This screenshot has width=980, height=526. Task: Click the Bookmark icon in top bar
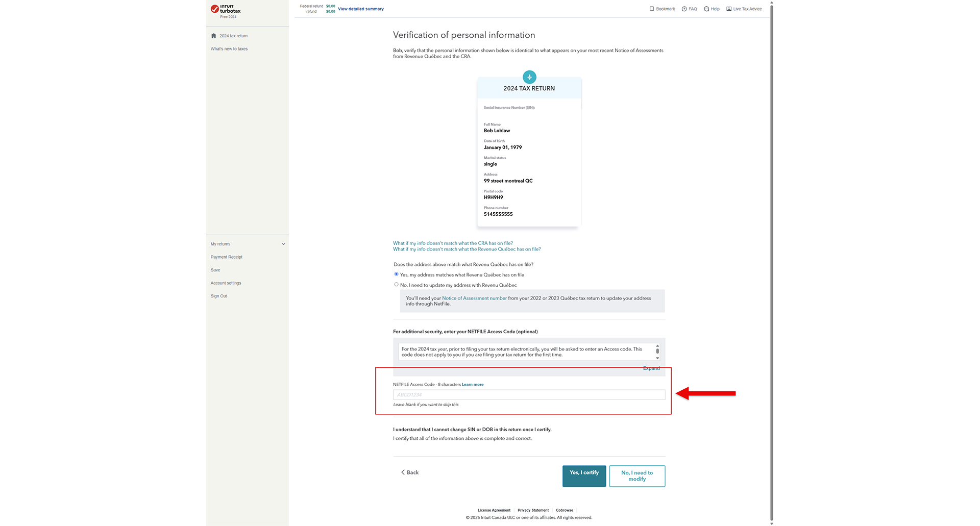point(652,9)
